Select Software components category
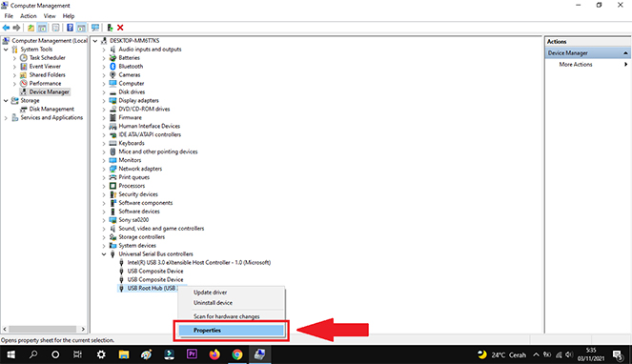632x364 pixels. pos(146,203)
